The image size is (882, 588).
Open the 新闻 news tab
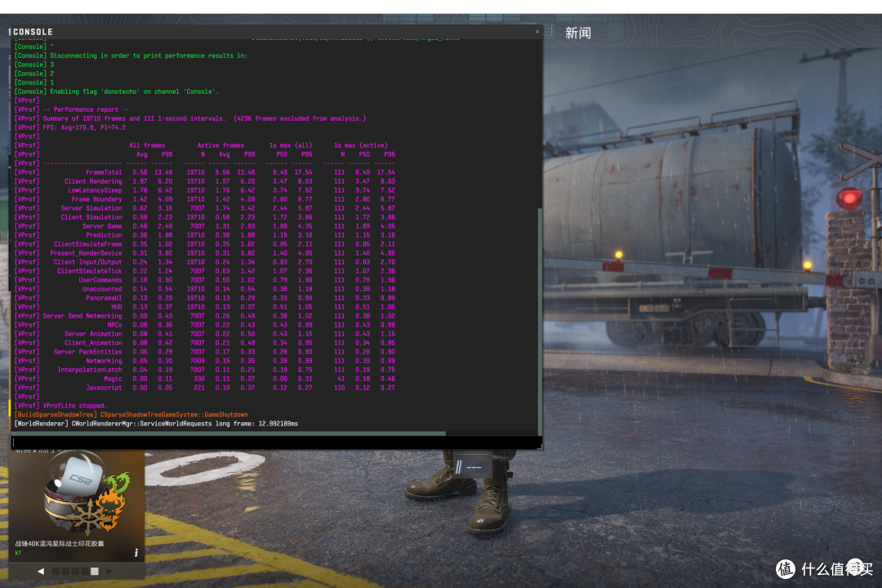point(577,33)
